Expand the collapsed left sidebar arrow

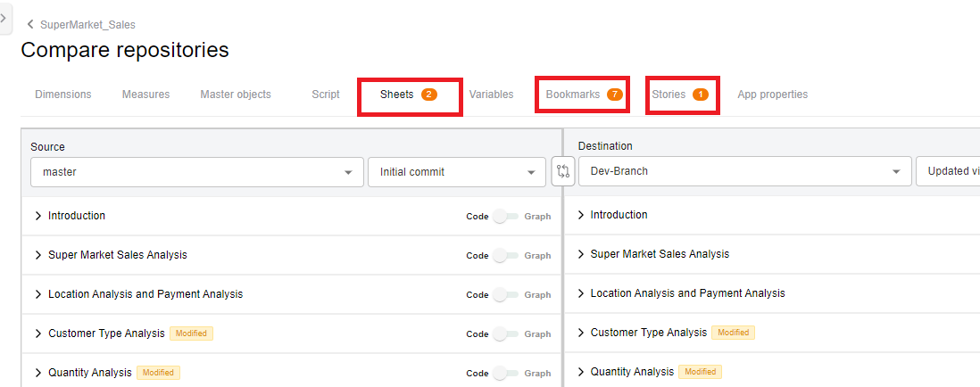[4, 18]
